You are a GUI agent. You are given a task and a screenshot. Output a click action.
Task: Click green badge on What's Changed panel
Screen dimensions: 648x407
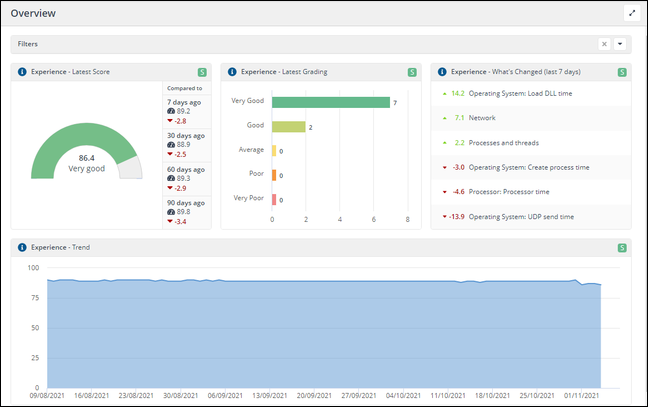click(x=622, y=72)
